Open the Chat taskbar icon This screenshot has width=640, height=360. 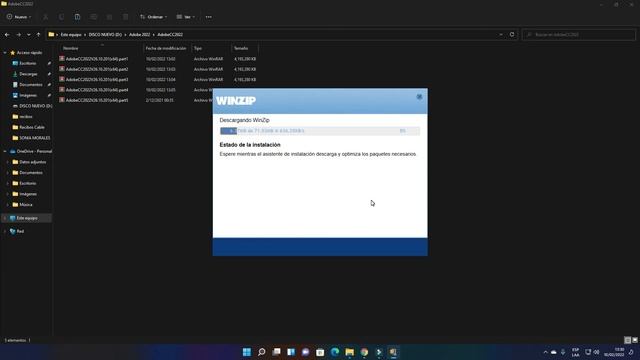pos(305,352)
